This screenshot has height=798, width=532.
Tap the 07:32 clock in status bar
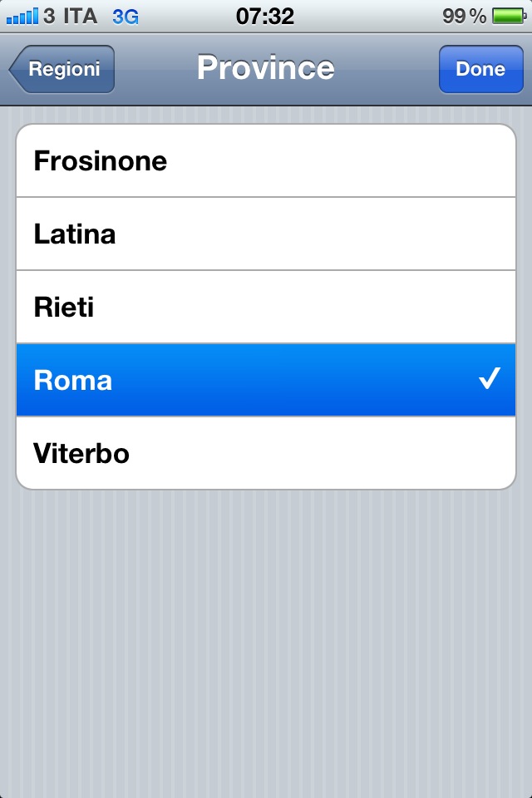point(264,17)
